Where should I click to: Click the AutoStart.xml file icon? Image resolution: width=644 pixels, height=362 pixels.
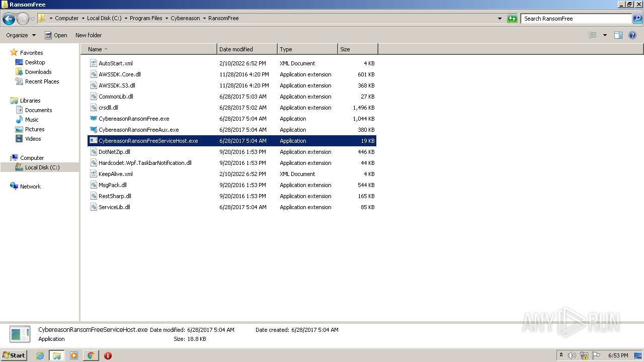pos(94,63)
